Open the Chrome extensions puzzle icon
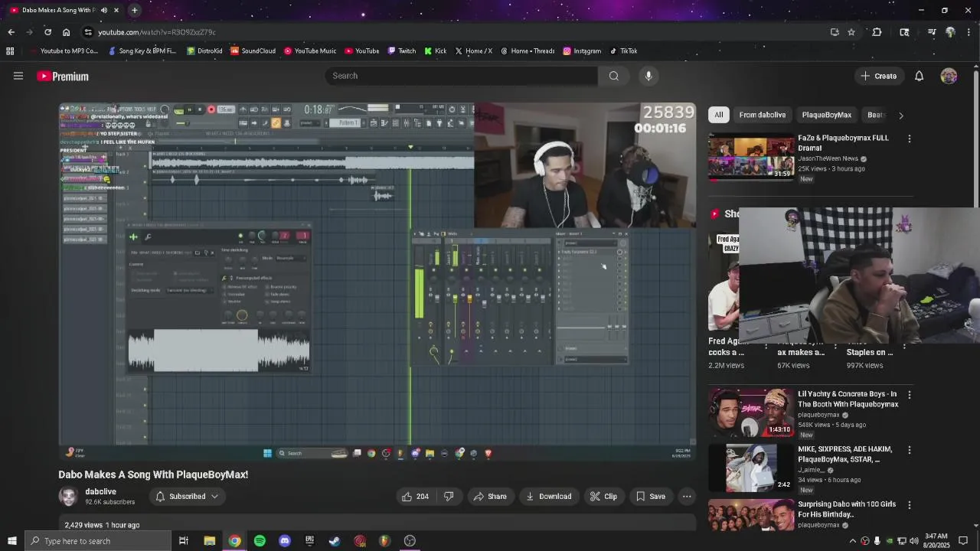980x551 pixels. pyautogui.click(x=877, y=32)
